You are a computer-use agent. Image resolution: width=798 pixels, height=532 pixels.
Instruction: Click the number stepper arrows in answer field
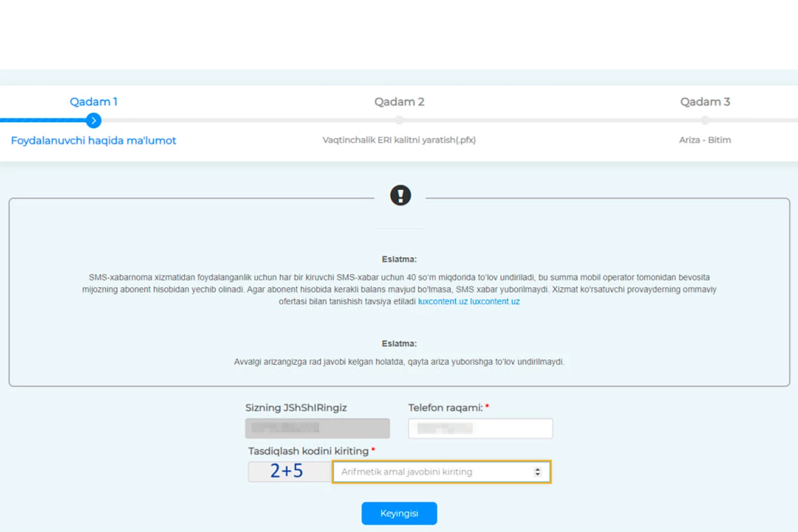(x=538, y=472)
